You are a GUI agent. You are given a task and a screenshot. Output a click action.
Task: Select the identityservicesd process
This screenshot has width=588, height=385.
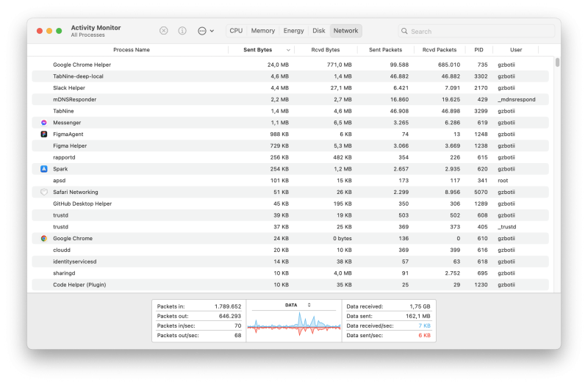click(75, 262)
